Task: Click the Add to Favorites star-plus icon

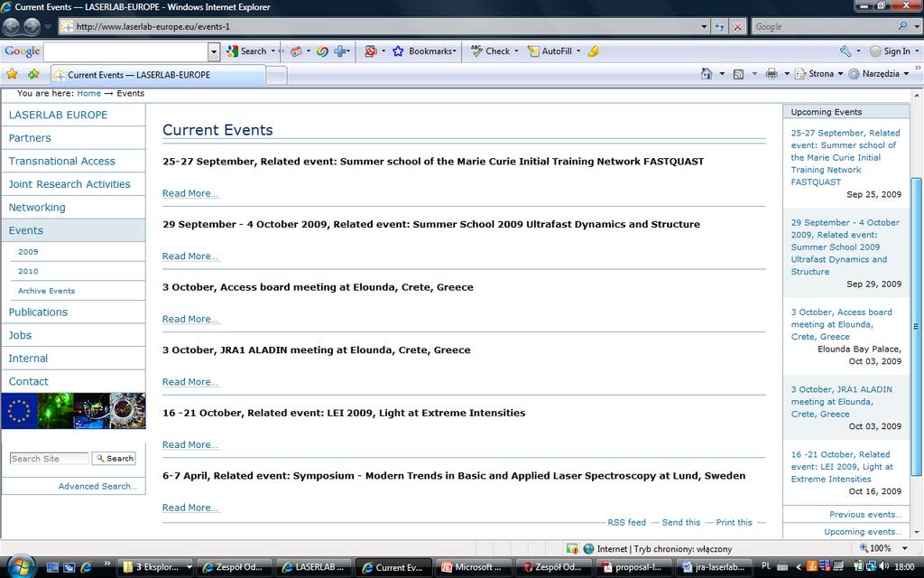Action: click(33, 74)
